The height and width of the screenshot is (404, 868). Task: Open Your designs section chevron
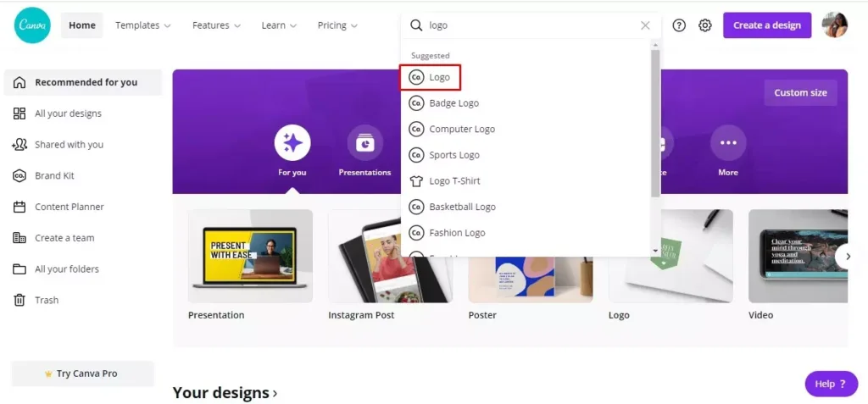coord(275,394)
